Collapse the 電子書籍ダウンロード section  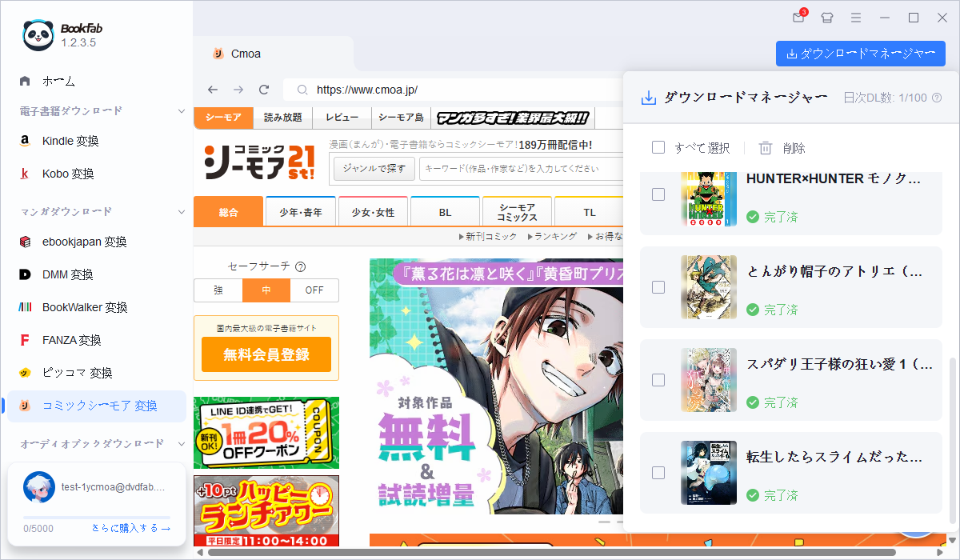coord(182,110)
